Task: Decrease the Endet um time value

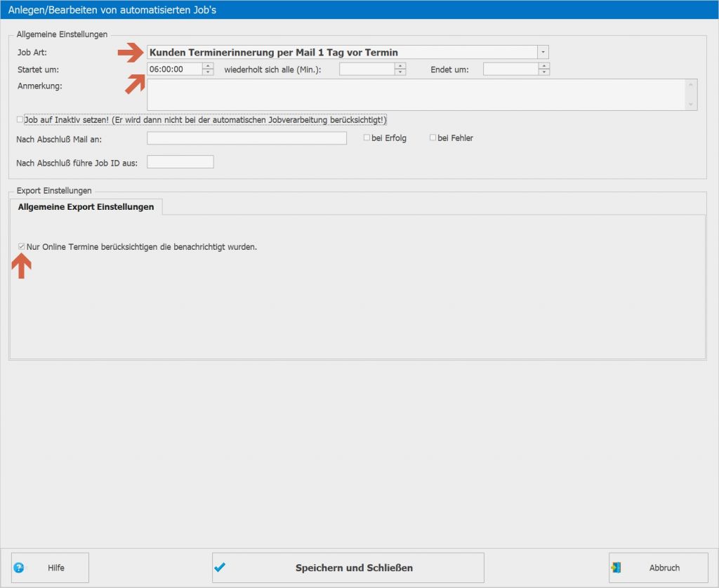Action: [x=544, y=72]
